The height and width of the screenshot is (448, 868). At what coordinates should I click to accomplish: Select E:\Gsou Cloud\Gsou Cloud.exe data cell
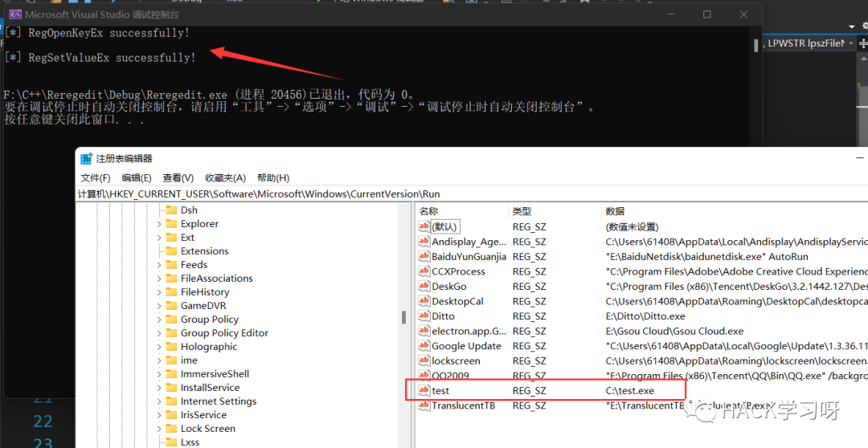pos(674,332)
